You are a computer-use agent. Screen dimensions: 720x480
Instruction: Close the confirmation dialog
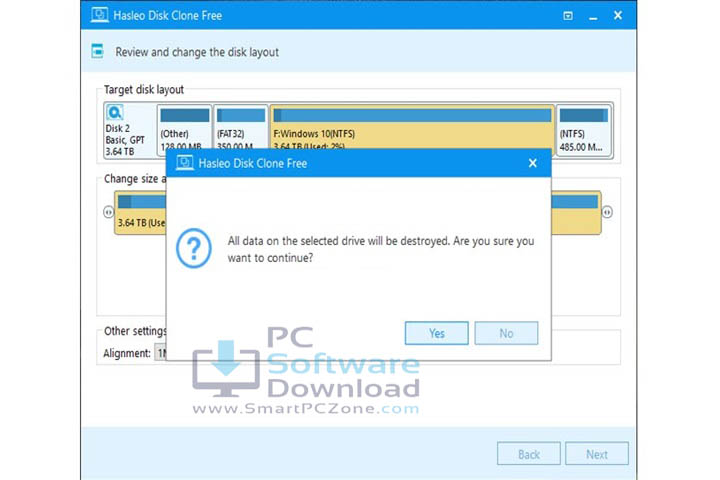point(533,163)
